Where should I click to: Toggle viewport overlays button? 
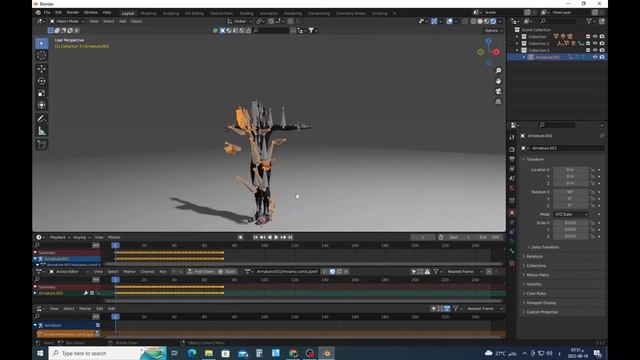[449, 21]
